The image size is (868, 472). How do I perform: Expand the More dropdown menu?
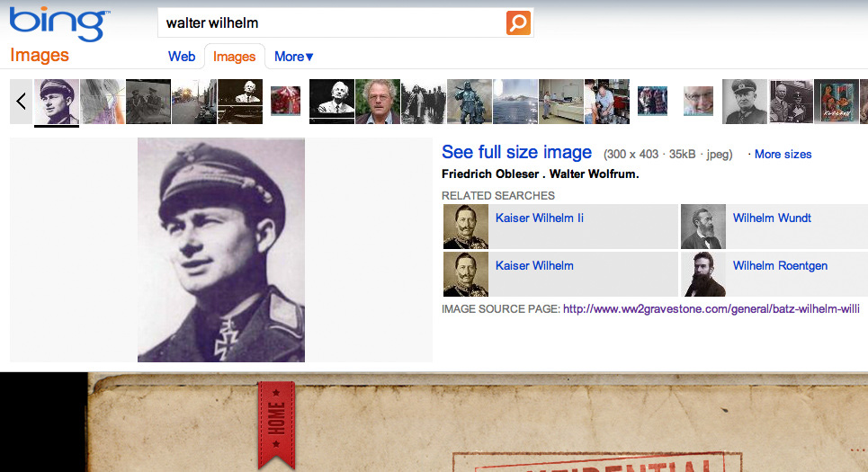point(294,57)
